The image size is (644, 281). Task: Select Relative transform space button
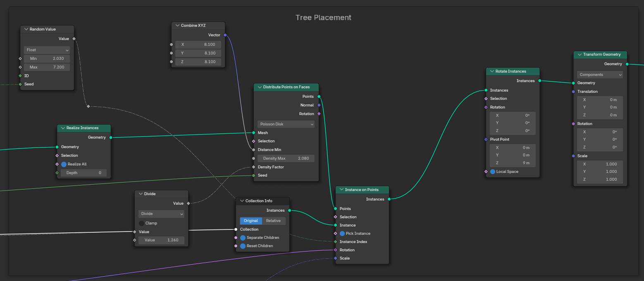pyautogui.click(x=273, y=221)
